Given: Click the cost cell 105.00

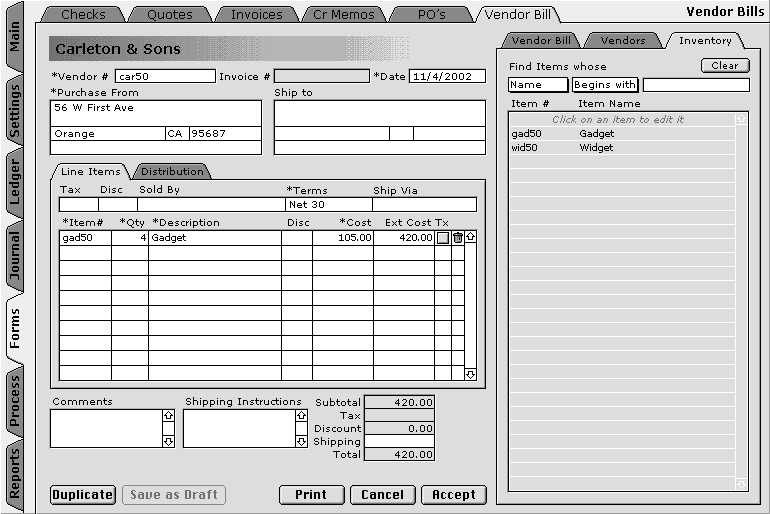Looking at the screenshot, I should pos(343,238).
